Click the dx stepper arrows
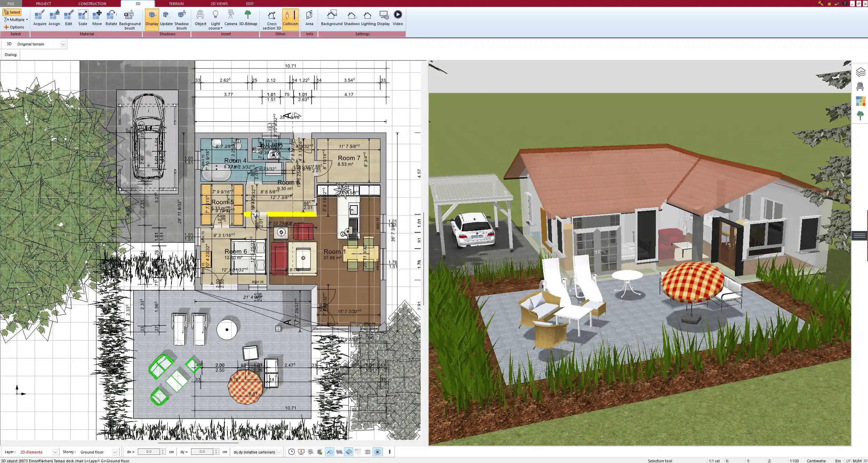 (163, 452)
